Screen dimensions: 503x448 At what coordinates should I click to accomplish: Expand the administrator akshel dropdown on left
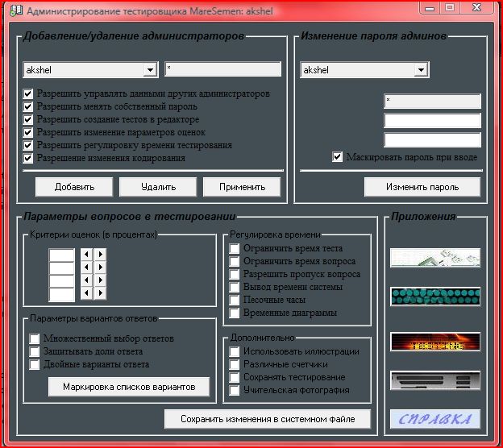pyautogui.click(x=150, y=70)
